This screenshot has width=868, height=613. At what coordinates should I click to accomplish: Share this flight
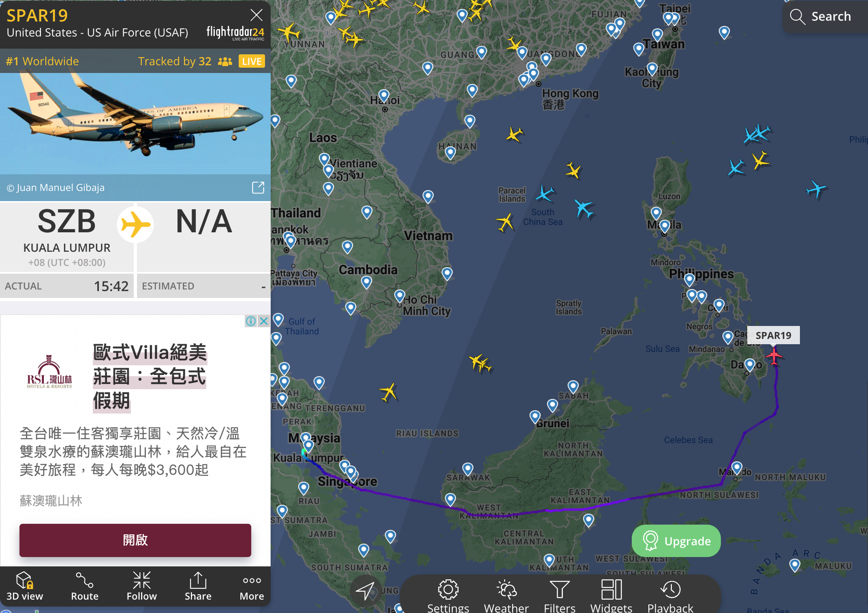(x=198, y=586)
